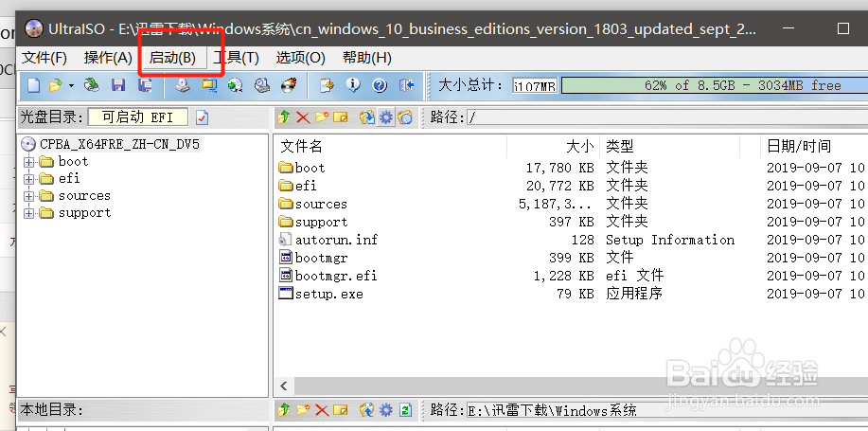Click the Save floppy disk icon
The image size is (868, 431).
point(118,85)
